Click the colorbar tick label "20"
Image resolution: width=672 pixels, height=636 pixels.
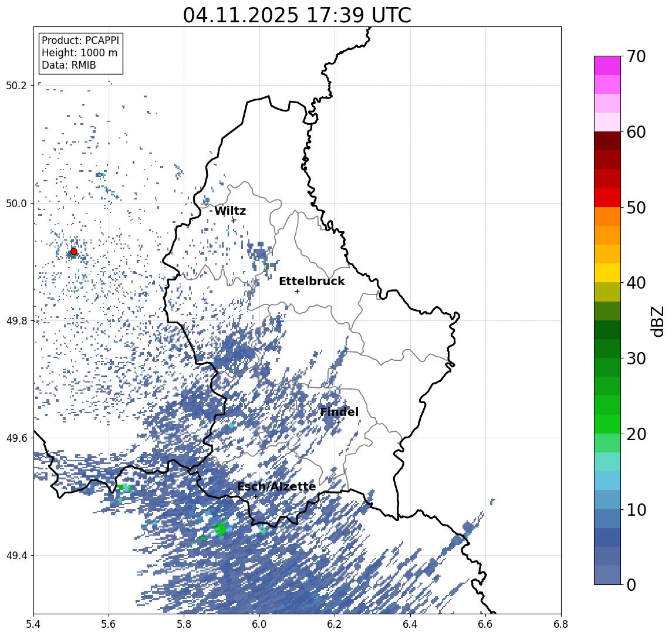point(636,434)
